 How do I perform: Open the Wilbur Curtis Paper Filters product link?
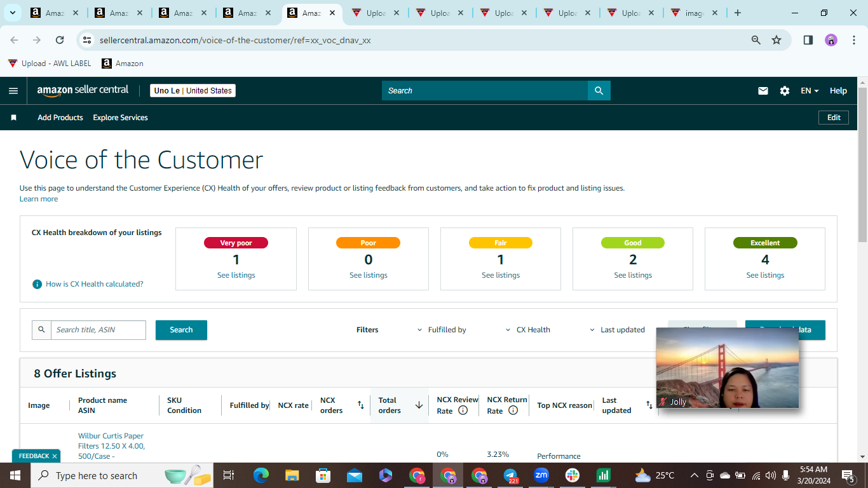click(111, 446)
